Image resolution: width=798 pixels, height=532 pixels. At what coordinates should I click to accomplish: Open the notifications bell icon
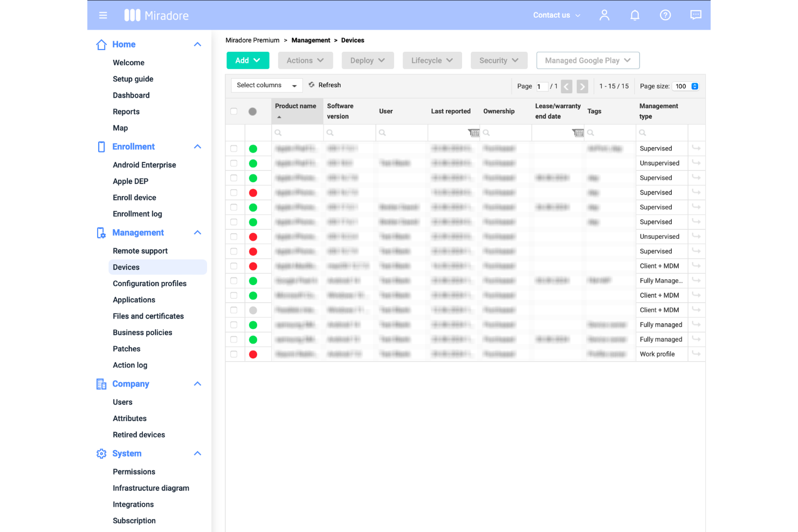pos(635,15)
